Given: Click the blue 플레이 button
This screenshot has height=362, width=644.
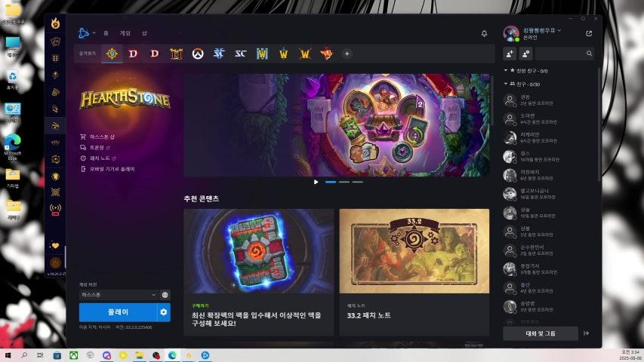Looking at the screenshot, I should click(118, 312).
